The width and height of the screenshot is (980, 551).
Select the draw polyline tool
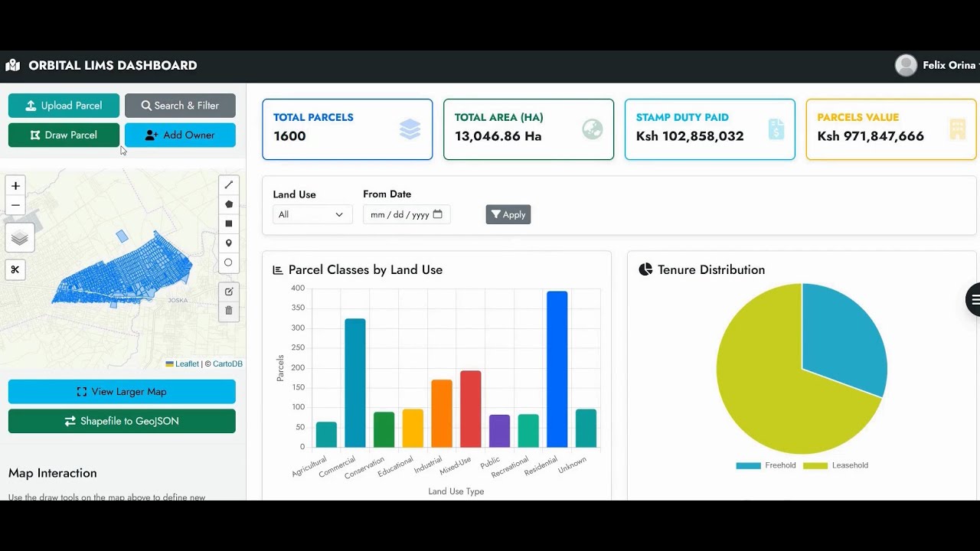click(x=228, y=185)
